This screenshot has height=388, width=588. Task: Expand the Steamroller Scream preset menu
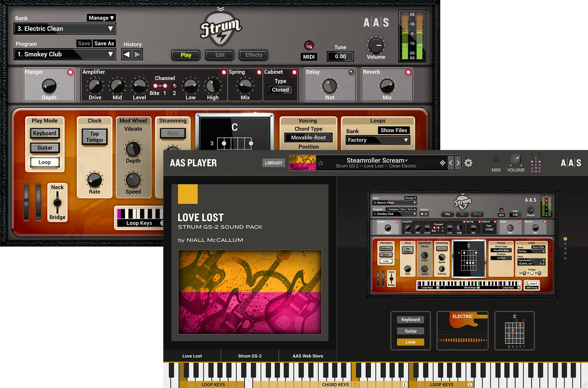click(377, 160)
